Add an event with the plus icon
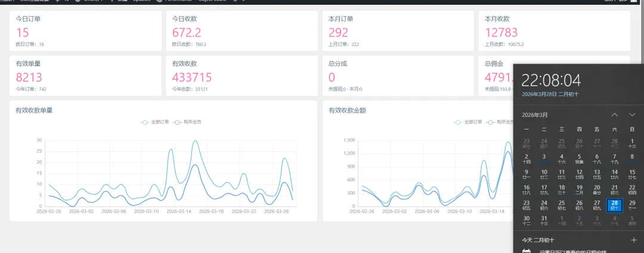644x253 pixels. click(x=633, y=239)
